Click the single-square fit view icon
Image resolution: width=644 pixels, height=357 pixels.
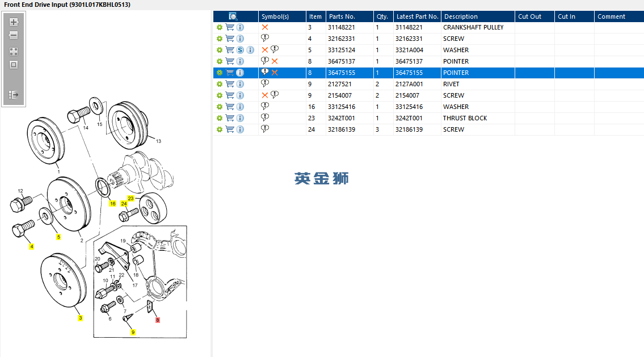tap(14, 65)
